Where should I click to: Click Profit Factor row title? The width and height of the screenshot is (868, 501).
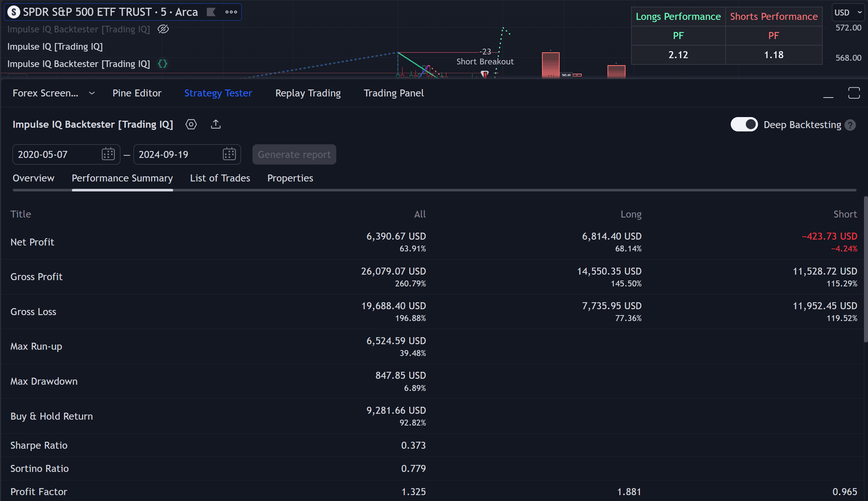[39, 492]
